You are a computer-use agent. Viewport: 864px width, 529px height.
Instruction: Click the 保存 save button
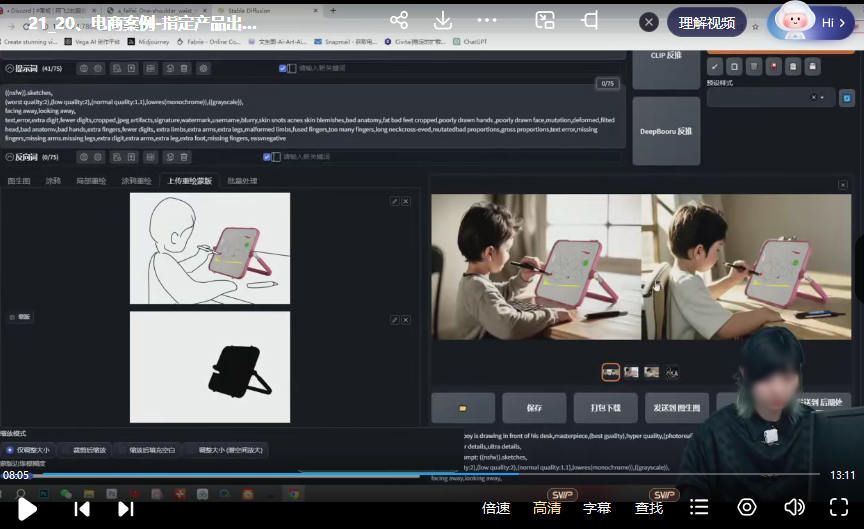point(521,408)
